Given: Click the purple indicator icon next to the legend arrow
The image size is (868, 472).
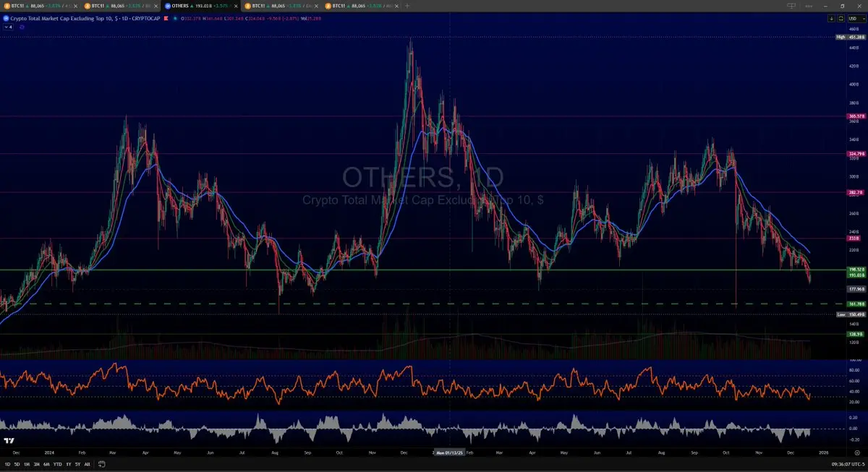Looking at the screenshot, I should point(22,27).
